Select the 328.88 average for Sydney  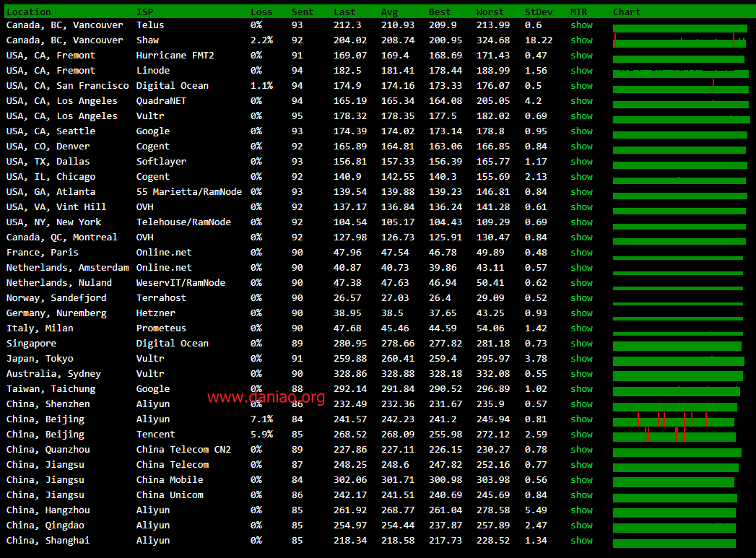coord(398,374)
